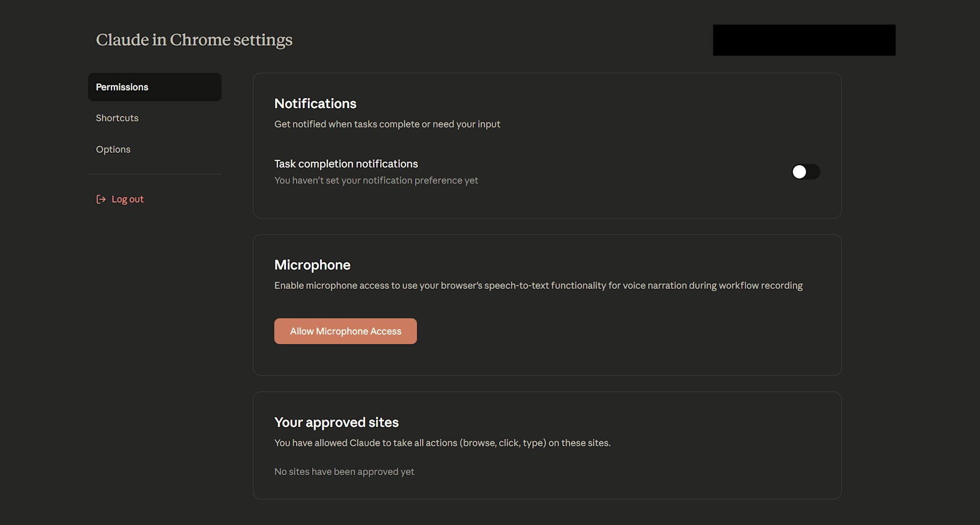Open the Shortcuts settings section
This screenshot has width=980, height=525.
[x=117, y=118]
